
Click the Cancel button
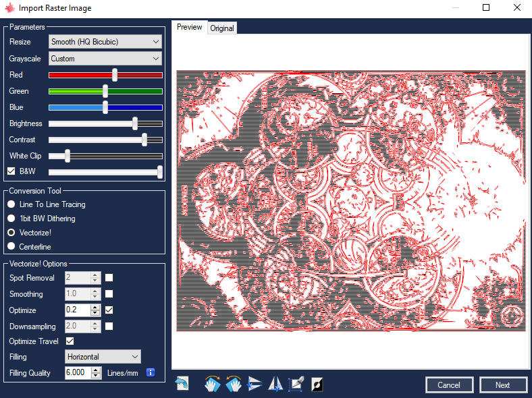(x=449, y=385)
